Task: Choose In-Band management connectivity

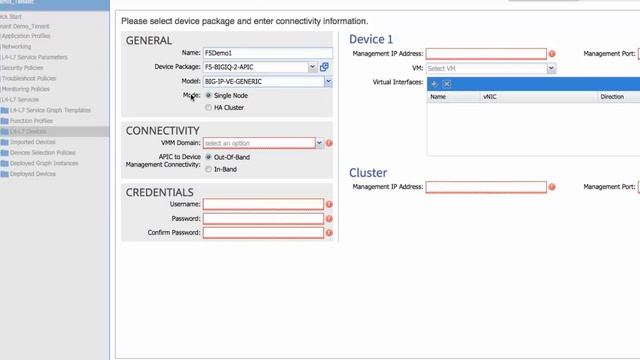Action: click(209, 169)
